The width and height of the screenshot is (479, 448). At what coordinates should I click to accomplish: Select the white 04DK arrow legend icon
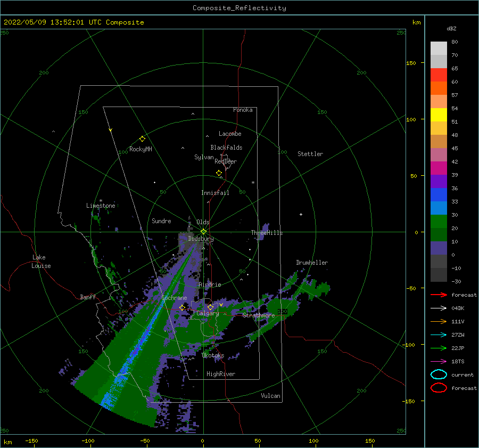pos(439,308)
